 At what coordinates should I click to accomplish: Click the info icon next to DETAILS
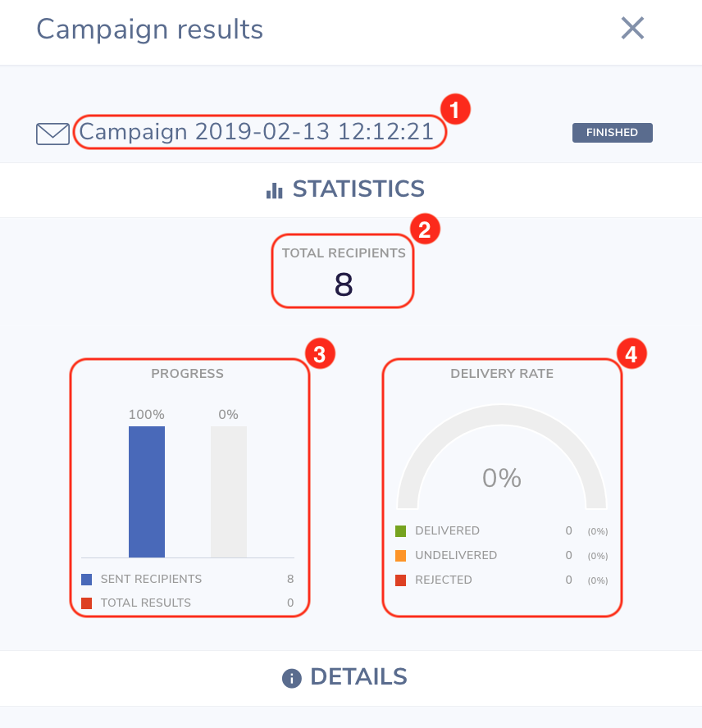[x=292, y=678]
